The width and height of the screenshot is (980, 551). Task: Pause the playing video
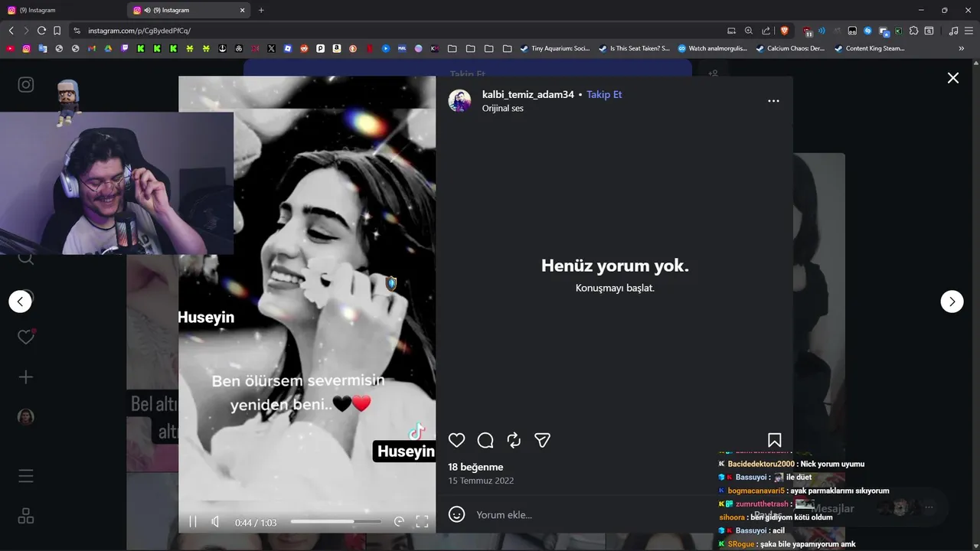tap(193, 522)
